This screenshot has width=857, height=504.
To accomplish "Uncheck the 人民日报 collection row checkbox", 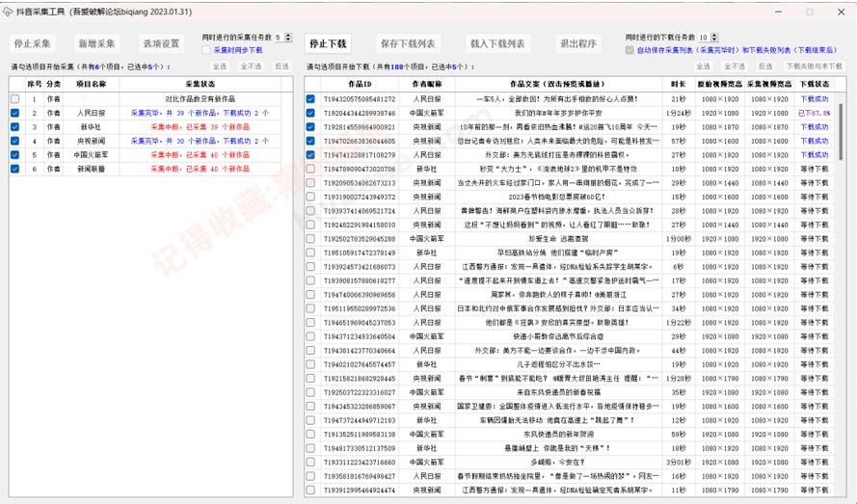I will (14, 113).
